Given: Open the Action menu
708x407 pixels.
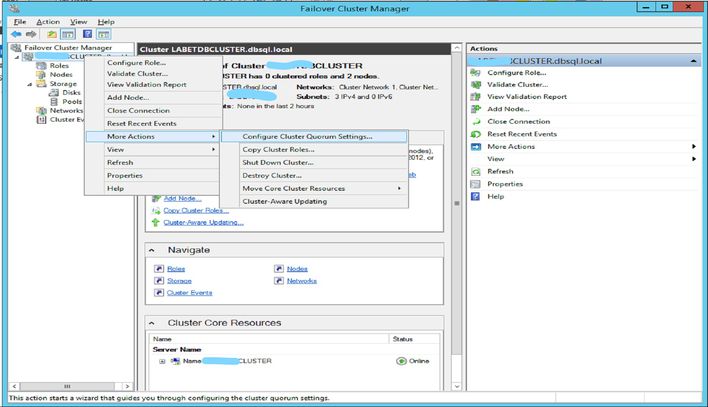Looking at the screenshot, I should coord(48,22).
